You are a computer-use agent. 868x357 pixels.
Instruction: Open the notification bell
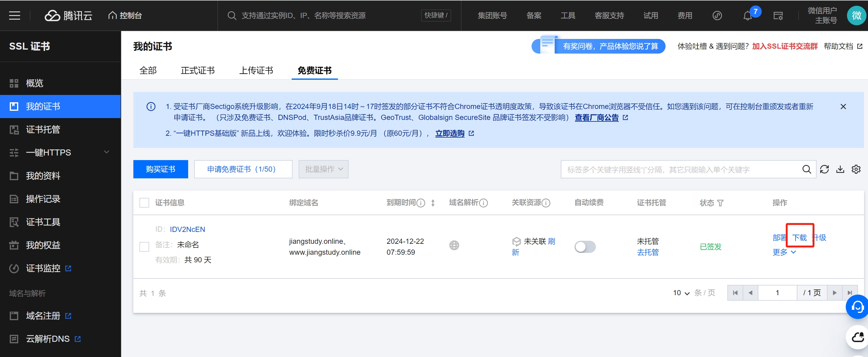coord(747,16)
